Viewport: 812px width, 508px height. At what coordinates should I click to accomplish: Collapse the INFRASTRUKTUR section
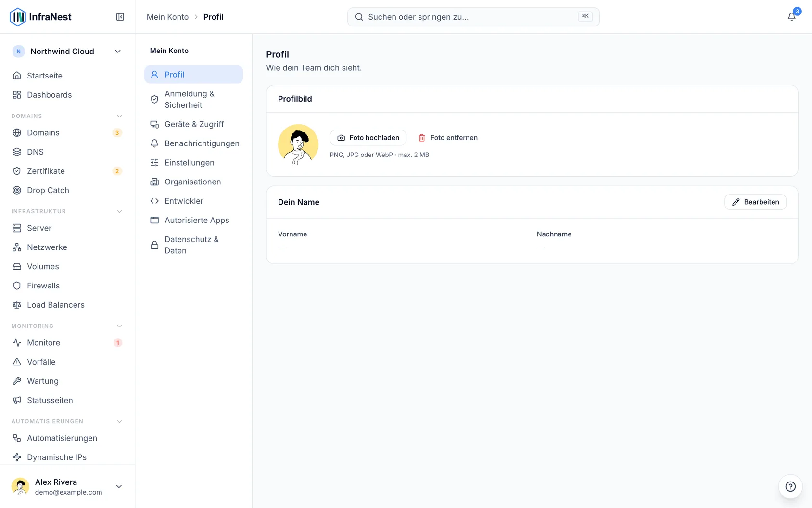click(119, 211)
